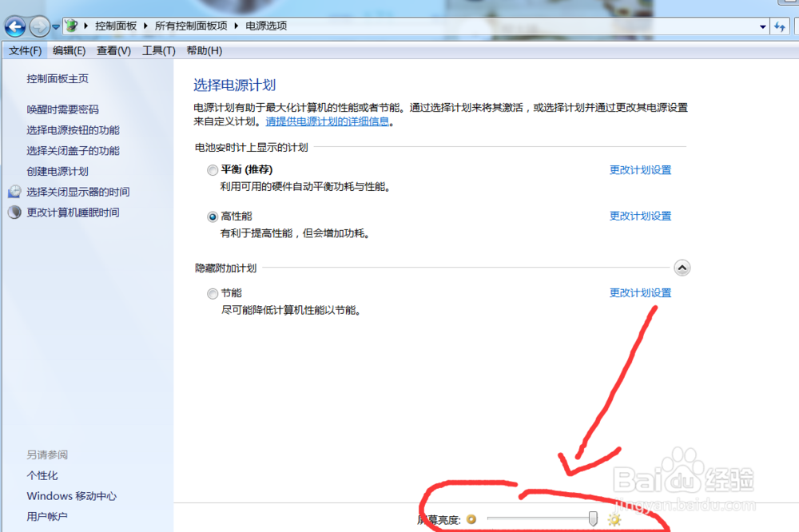799x532 pixels.
Task: Click the back navigation arrow
Action: (x=14, y=26)
